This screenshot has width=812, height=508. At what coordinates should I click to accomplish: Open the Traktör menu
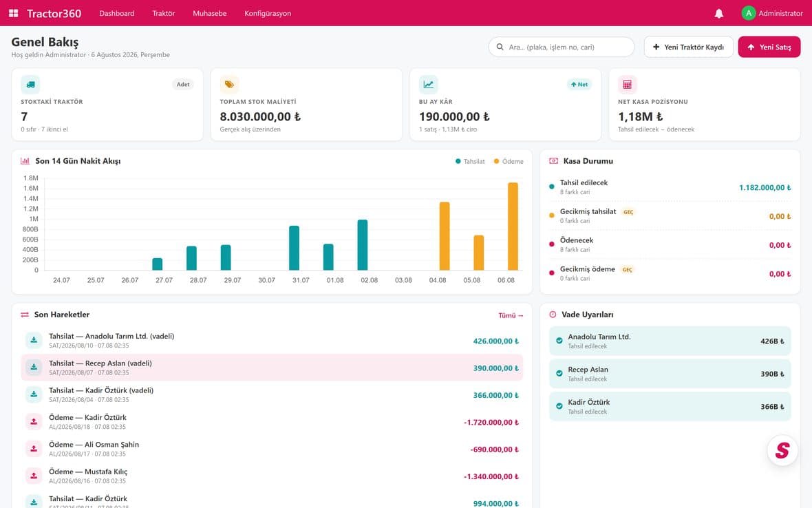tap(164, 14)
